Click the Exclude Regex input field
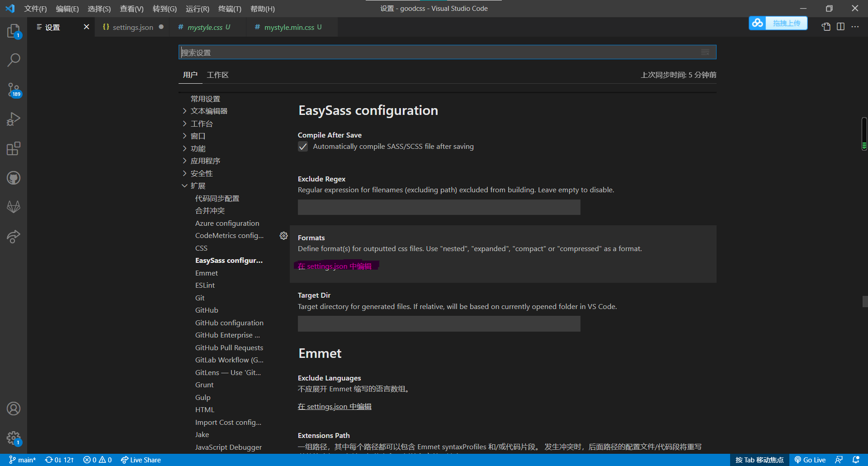Image resolution: width=868 pixels, height=466 pixels. tap(439, 207)
